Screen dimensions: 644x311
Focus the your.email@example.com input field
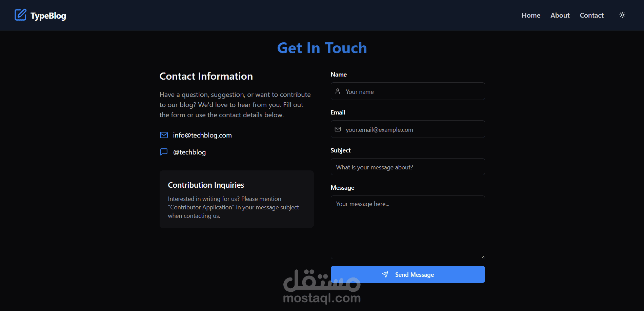pos(408,129)
